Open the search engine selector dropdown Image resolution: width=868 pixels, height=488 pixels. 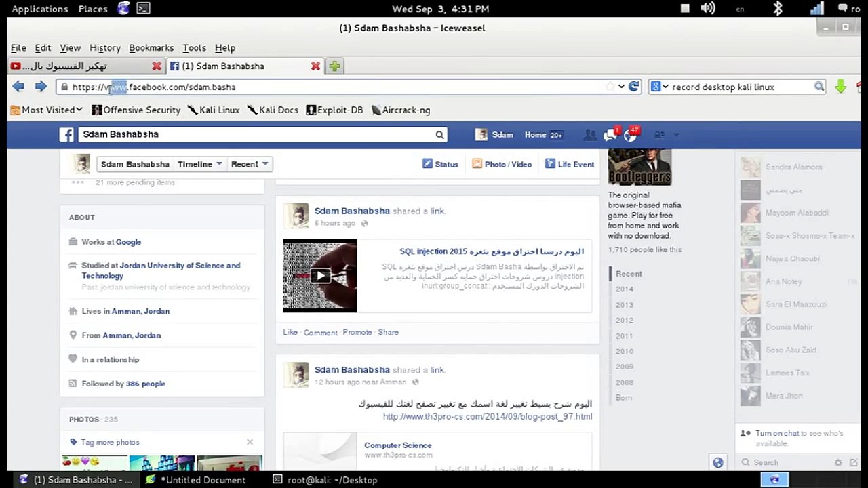[x=659, y=87]
